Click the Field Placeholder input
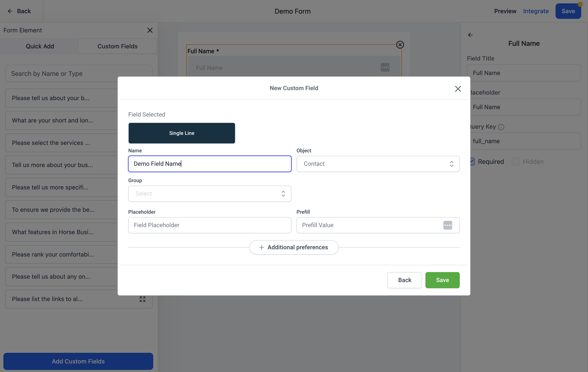The width and height of the screenshot is (588, 372). [210, 225]
